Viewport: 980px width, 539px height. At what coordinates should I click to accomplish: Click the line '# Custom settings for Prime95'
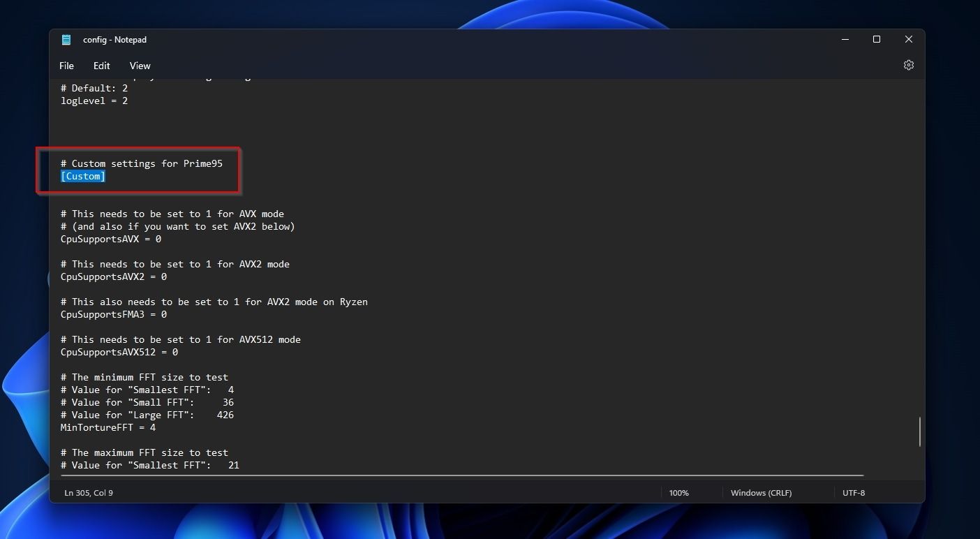tap(142, 163)
